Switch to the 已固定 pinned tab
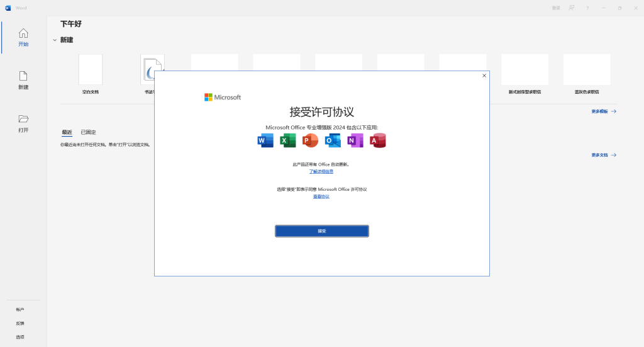Screen dimensions: 644x347 (x=88, y=132)
